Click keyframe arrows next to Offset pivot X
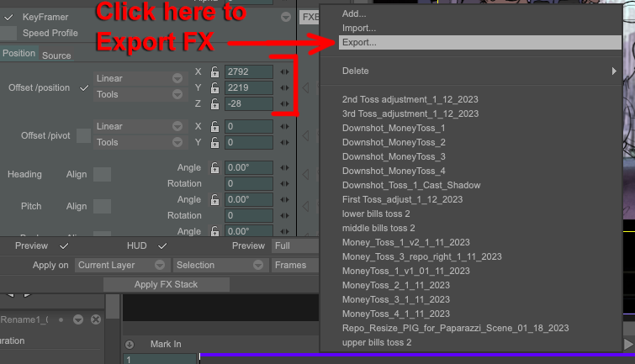This screenshot has height=364, width=635. tap(284, 126)
